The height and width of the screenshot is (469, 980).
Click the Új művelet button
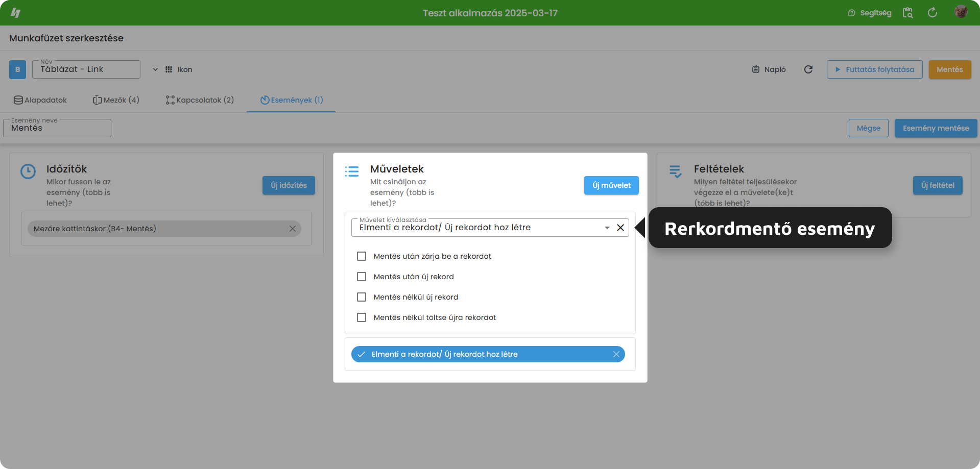tap(611, 185)
